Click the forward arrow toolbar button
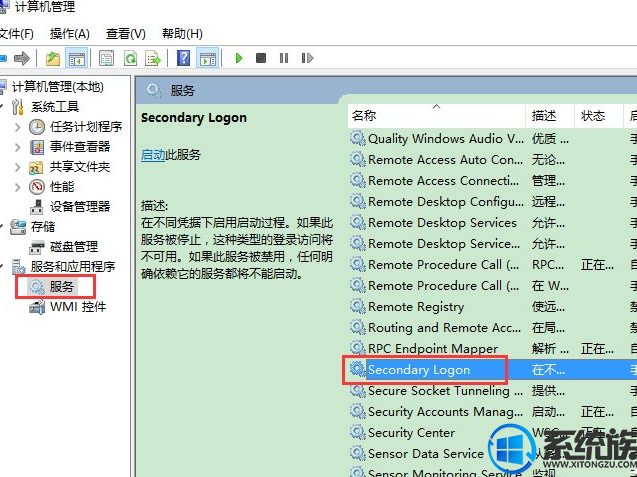This screenshot has width=637, height=477. 22,59
